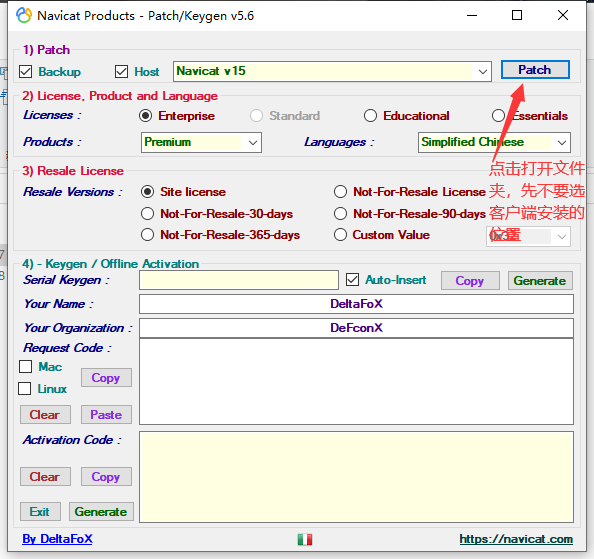Generate a new serial key
Image resolution: width=594 pixels, height=559 pixels.
[x=540, y=281]
